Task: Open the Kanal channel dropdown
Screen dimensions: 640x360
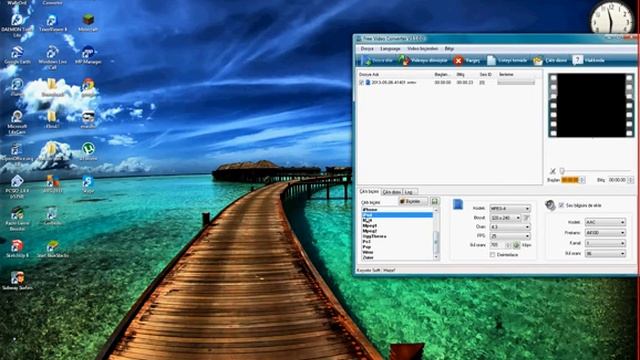Action: (x=605, y=243)
